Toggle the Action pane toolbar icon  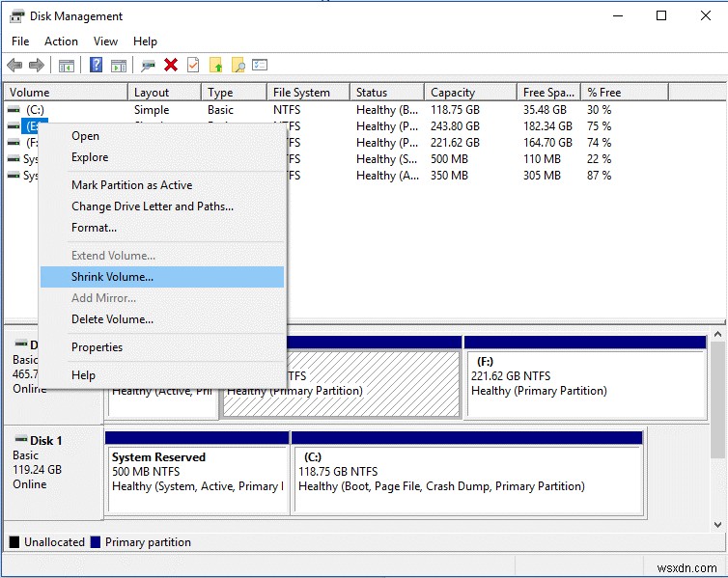pyautogui.click(x=119, y=66)
